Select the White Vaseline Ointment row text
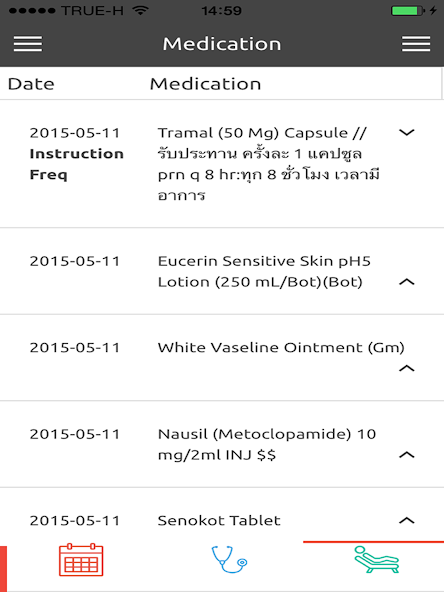Screen dimensions: 444x592 (281, 347)
